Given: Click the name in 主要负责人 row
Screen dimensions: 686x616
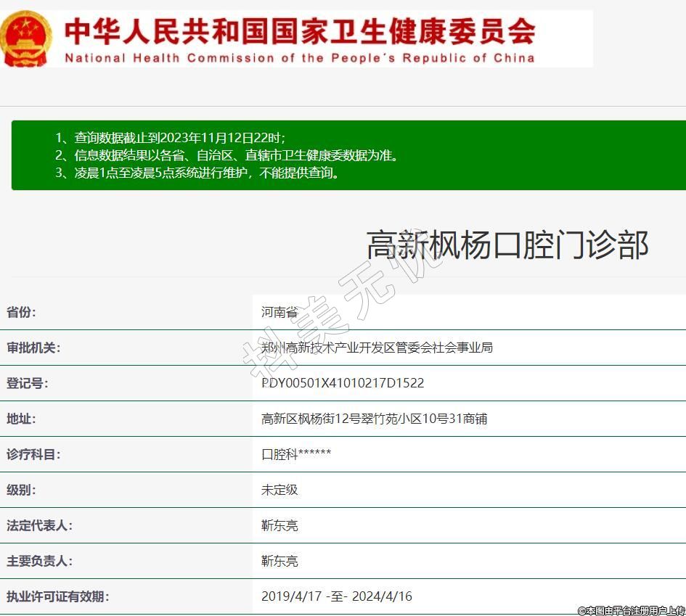Looking at the screenshot, I should [x=279, y=561].
